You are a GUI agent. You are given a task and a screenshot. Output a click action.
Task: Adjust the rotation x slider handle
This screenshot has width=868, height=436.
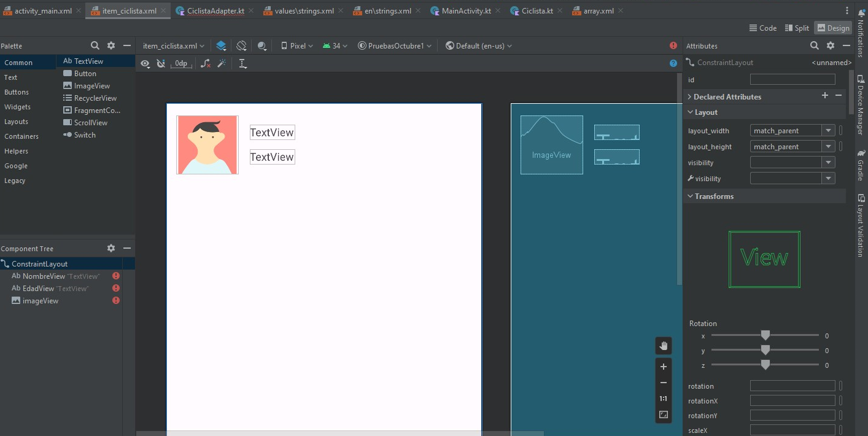tap(765, 335)
